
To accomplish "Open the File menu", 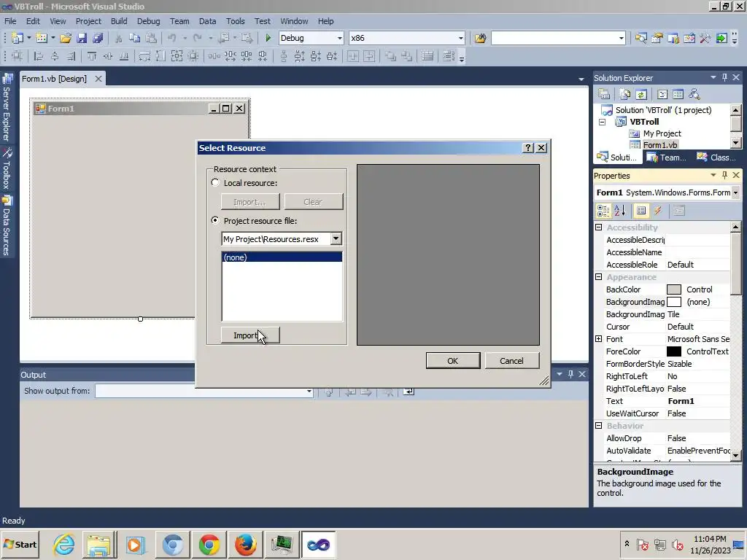I will pos(10,21).
